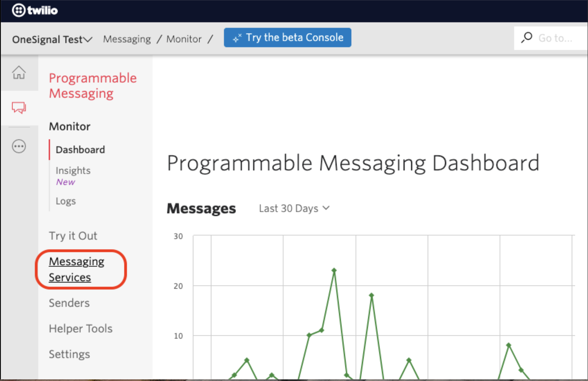The width and height of the screenshot is (588, 381).
Task: Click the highest peak chart data point
Action: [334, 270]
